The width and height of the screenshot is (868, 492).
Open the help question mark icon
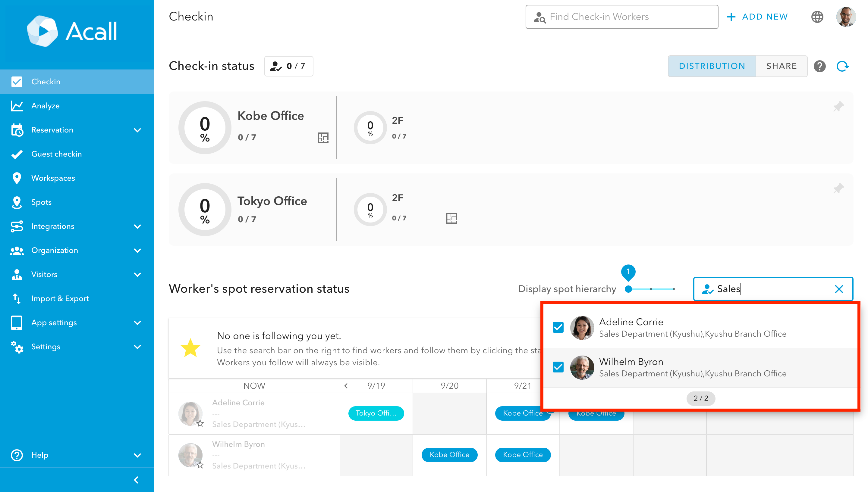coord(819,66)
